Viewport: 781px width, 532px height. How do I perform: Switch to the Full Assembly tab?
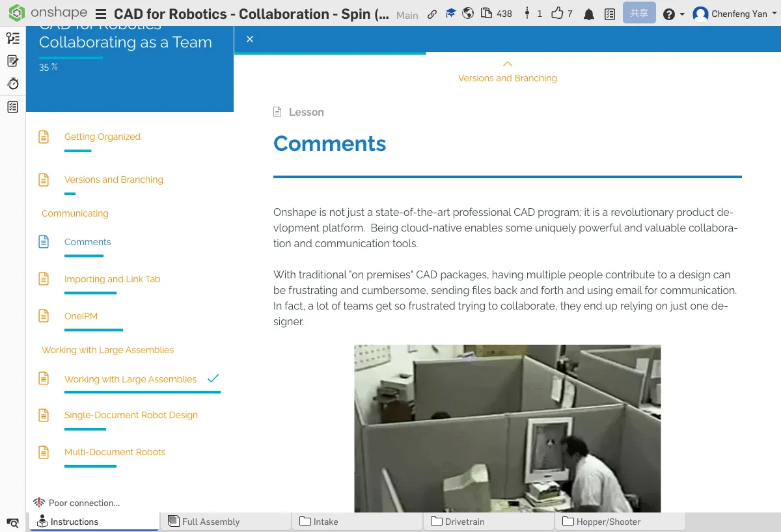point(210,522)
